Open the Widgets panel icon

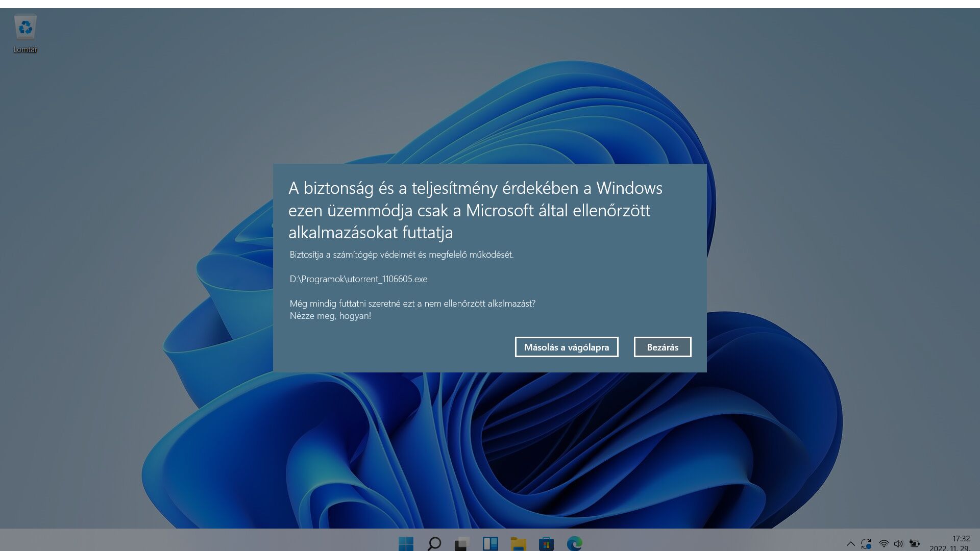pyautogui.click(x=490, y=544)
